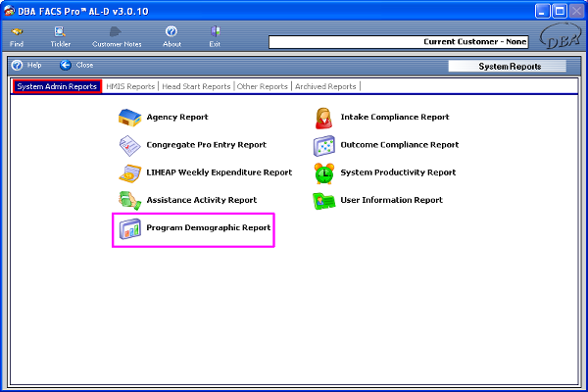
Task: Click the Agency Report building icon
Action: point(130,118)
